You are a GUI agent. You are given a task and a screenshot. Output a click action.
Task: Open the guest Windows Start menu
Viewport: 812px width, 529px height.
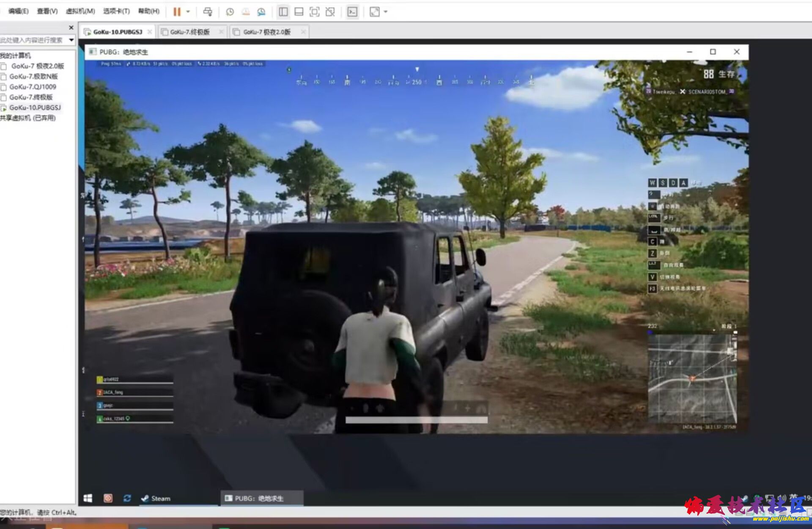88,498
